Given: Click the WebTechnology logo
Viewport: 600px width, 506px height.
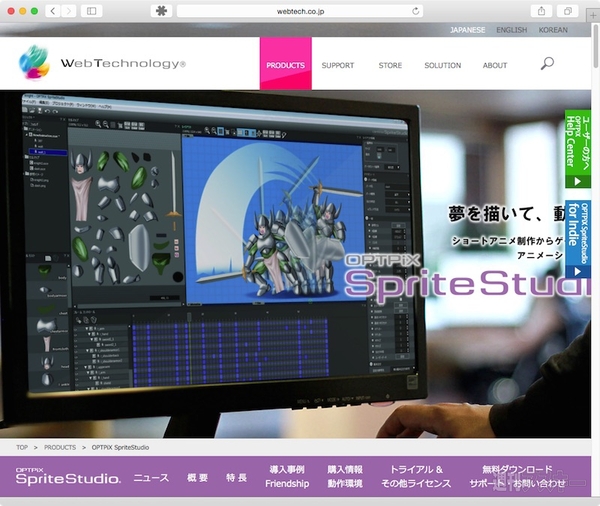Looking at the screenshot, I should [x=103, y=63].
